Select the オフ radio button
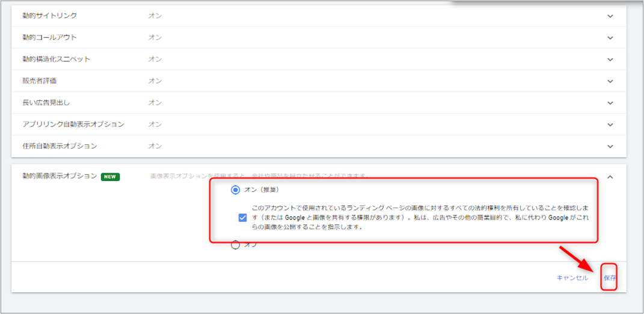Image resolution: width=644 pixels, height=314 pixels. pos(236,245)
